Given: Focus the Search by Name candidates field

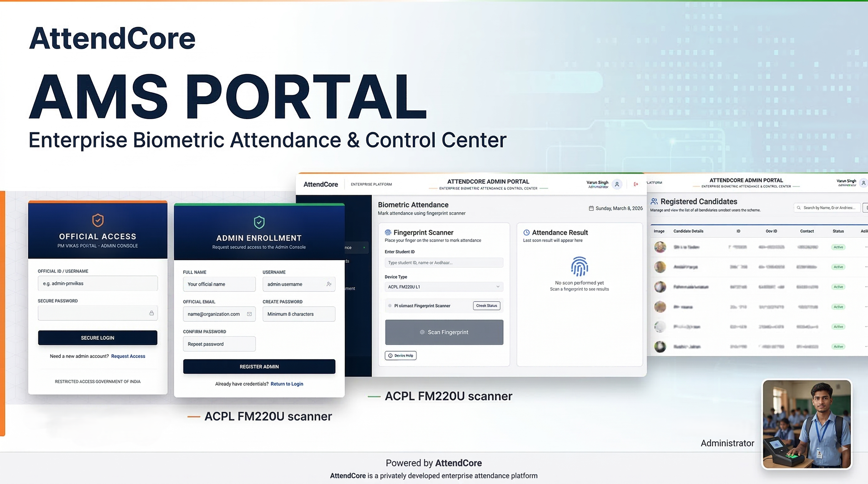Looking at the screenshot, I should tap(827, 208).
